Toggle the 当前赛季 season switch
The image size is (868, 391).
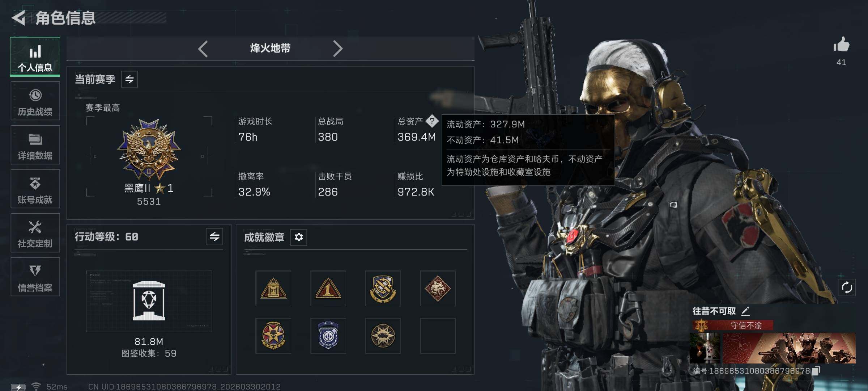129,79
